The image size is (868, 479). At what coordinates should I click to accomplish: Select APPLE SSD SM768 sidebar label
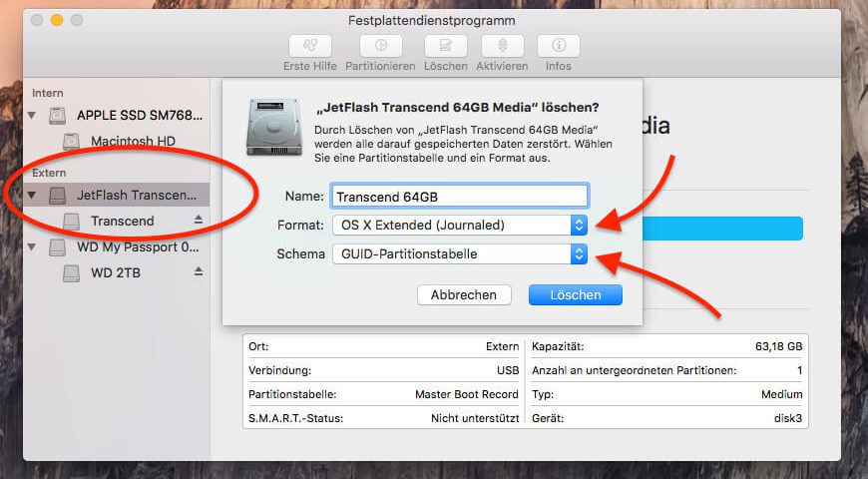[x=140, y=115]
